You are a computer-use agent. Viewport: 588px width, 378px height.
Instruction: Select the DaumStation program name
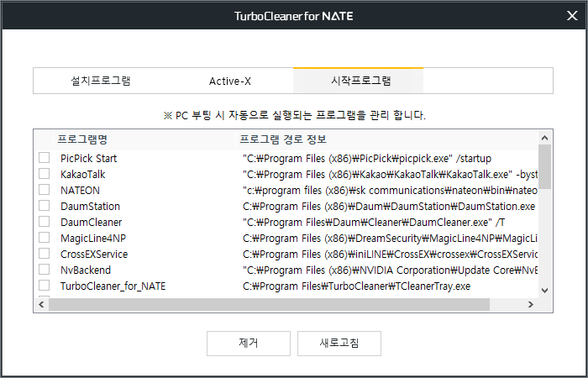90,207
